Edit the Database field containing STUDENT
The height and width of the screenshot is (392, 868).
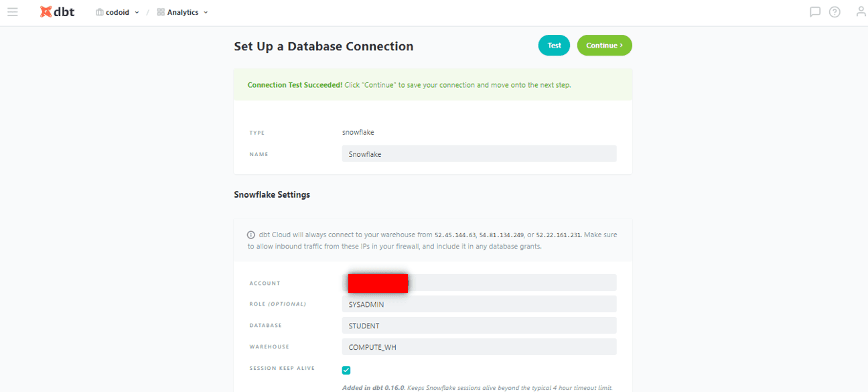[x=479, y=326]
